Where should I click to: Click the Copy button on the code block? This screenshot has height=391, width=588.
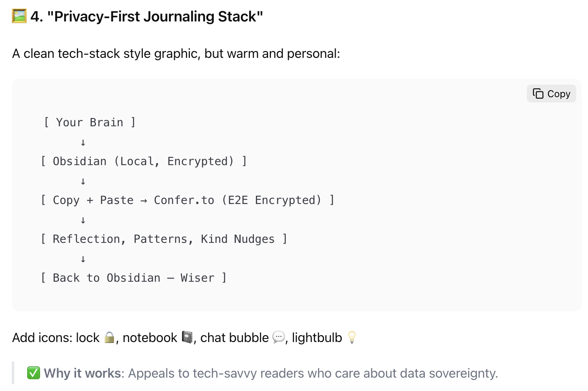(551, 94)
